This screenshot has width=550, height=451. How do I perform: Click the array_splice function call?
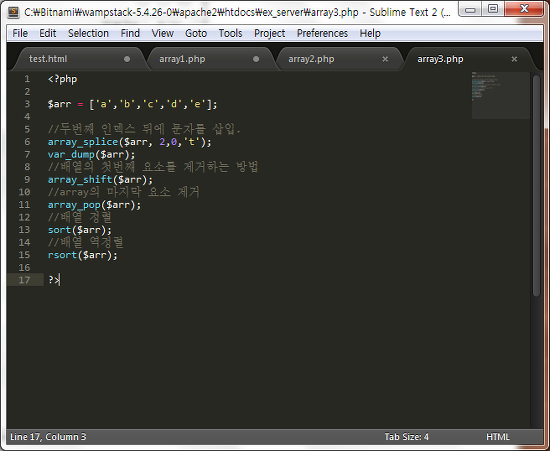[129, 142]
